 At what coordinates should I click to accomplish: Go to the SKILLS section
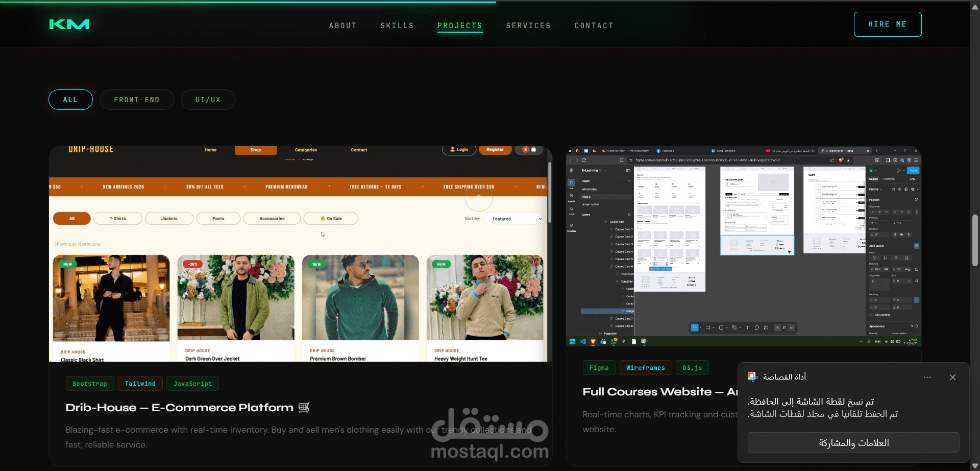click(x=397, y=26)
